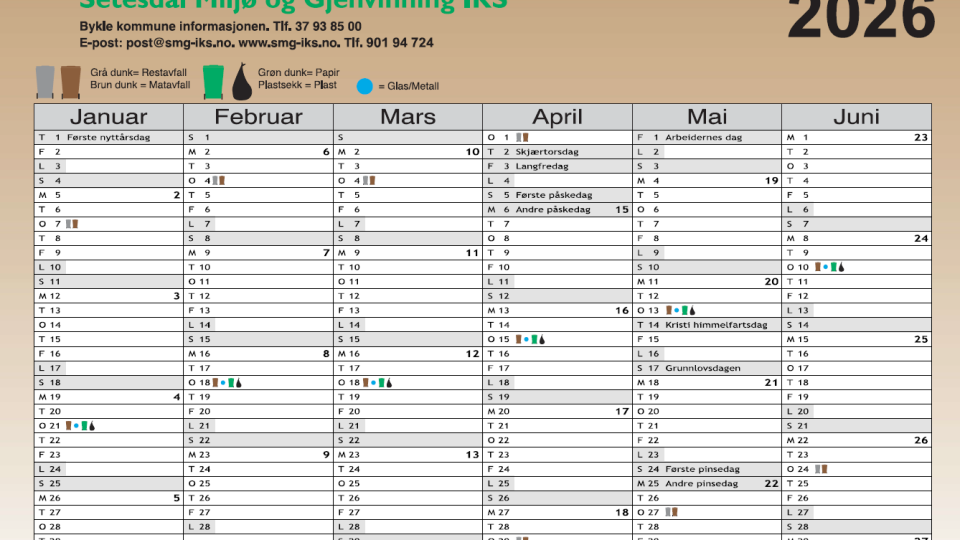Click the pickup icons on April 15
960x540 pixels.
point(530,340)
